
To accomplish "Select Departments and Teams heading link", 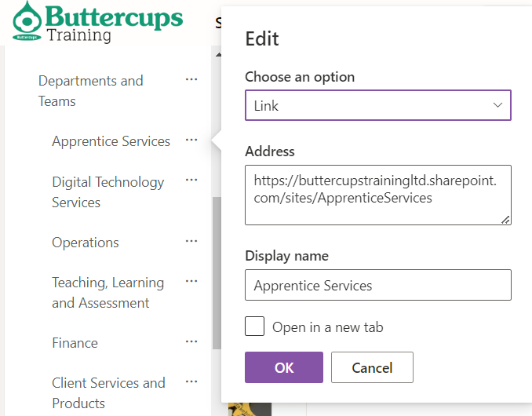I will [90, 90].
